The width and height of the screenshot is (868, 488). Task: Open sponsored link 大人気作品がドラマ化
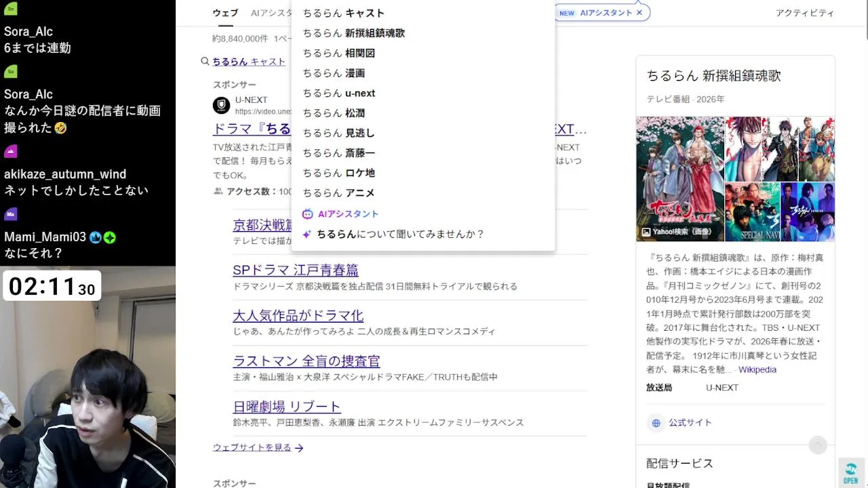tap(298, 315)
